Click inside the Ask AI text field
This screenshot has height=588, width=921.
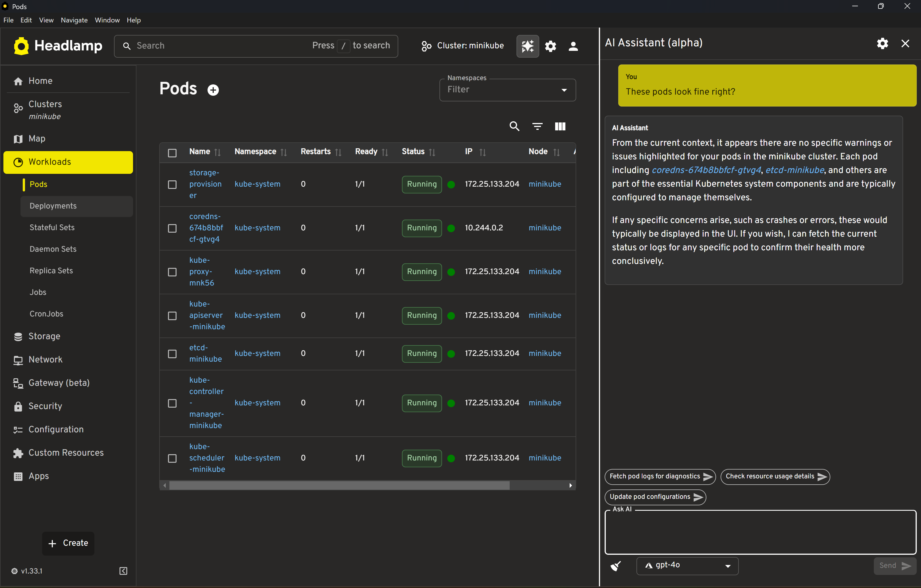pyautogui.click(x=759, y=532)
